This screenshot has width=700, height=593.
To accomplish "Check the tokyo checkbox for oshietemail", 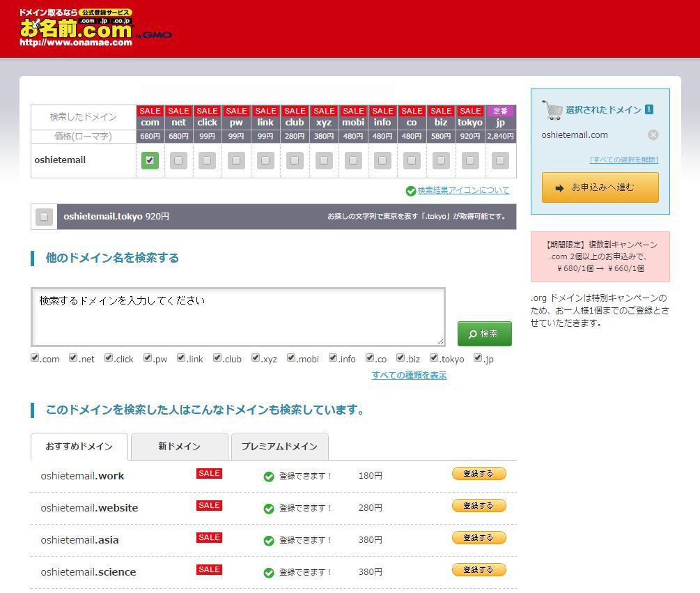I will coord(470,161).
